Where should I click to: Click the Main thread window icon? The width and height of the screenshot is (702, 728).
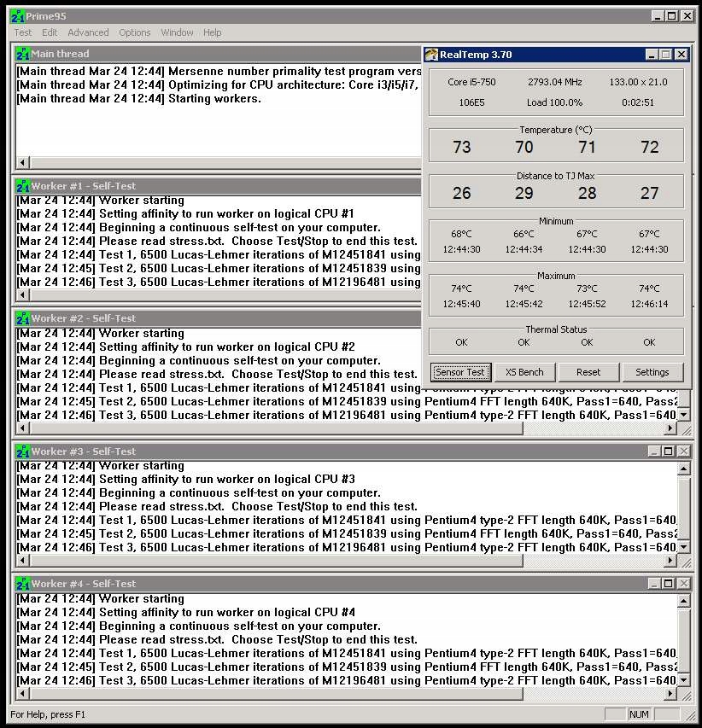tap(22, 54)
